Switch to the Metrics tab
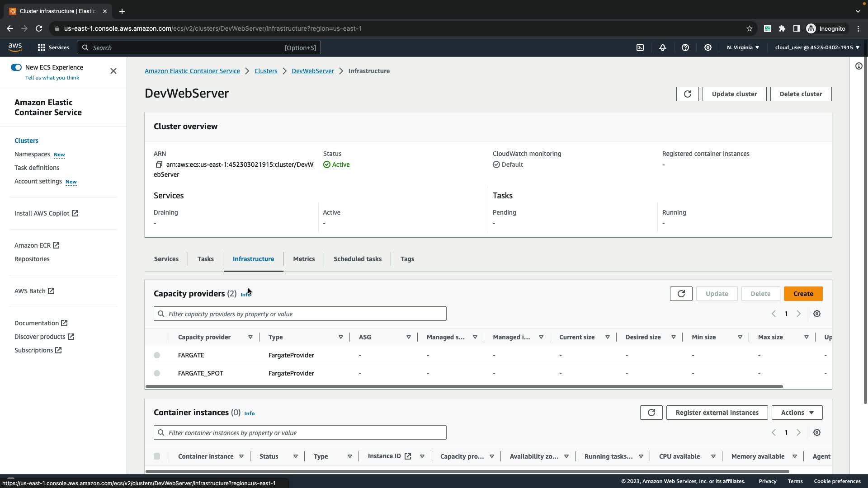Viewport: 868px width, 488px height. (304, 259)
